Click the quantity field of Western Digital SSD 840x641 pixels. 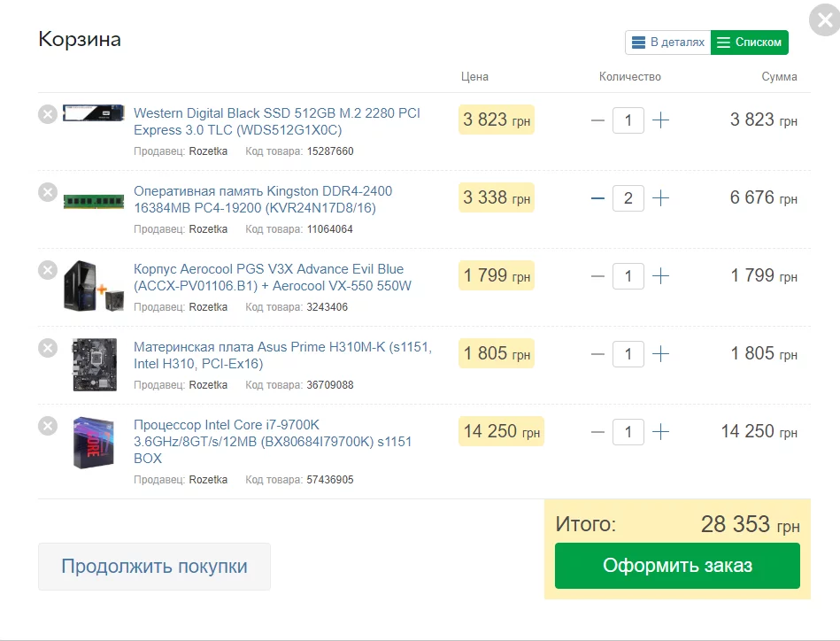click(628, 120)
